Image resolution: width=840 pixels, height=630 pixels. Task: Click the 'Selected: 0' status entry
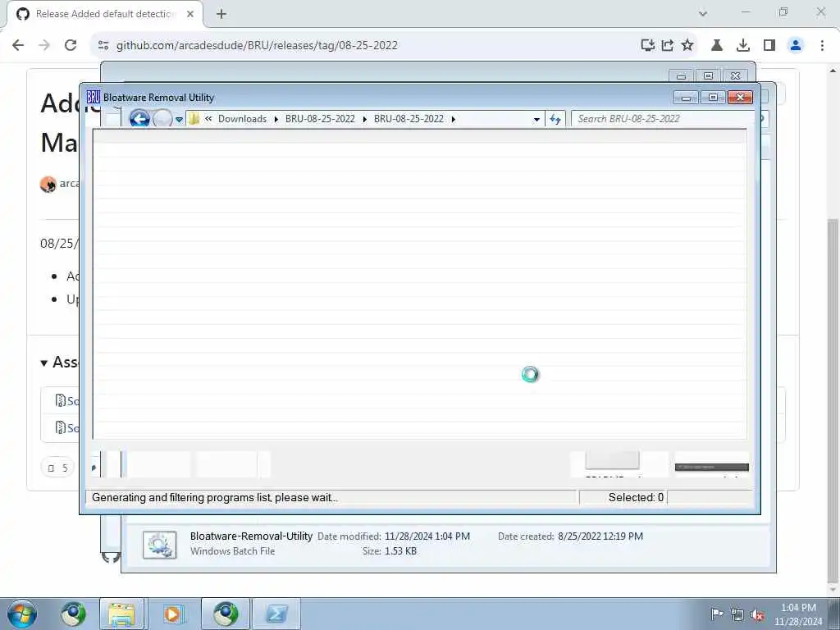(x=636, y=498)
